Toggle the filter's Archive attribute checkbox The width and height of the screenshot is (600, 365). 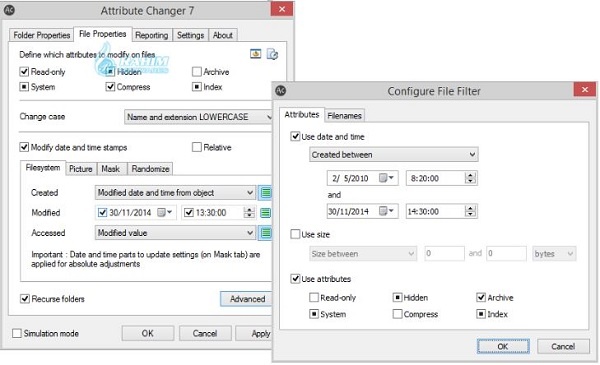pyautogui.click(x=481, y=297)
